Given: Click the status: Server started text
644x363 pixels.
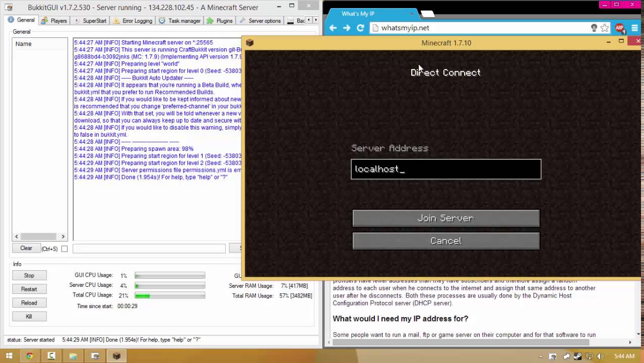Looking at the screenshot, I should click(x=31, y=340).
